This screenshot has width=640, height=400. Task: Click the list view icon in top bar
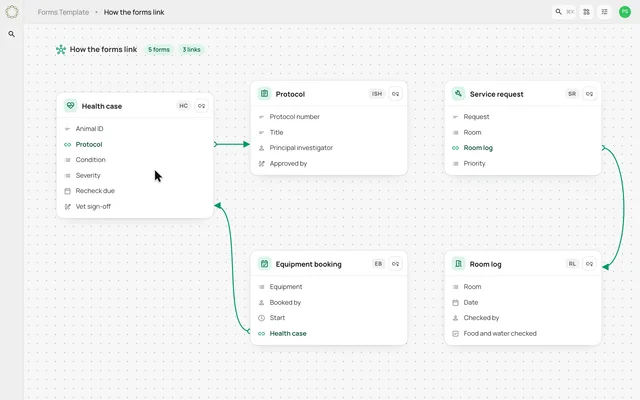[x=604, y=12]
